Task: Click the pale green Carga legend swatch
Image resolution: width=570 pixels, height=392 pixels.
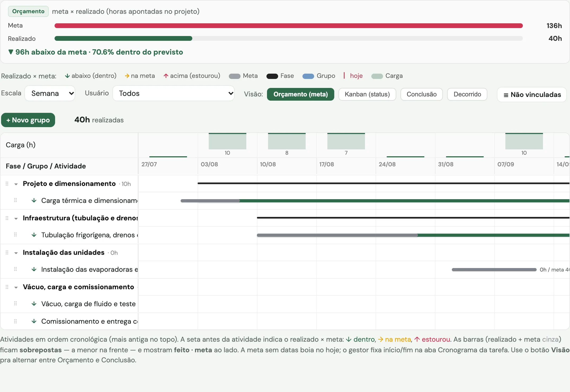Action: tap(377, 76)
